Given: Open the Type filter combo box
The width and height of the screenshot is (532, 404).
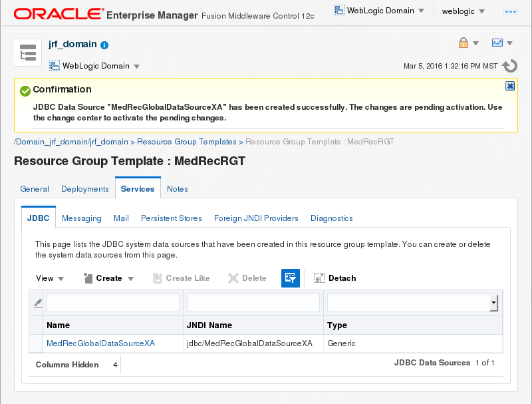Looking at the screenshot, I should [493, 303].
